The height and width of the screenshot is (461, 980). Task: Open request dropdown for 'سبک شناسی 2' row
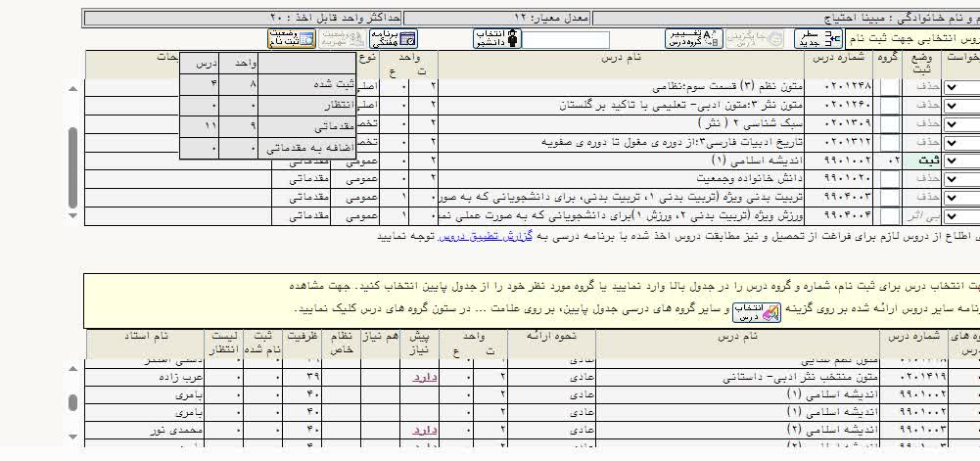tap(961, 124)
